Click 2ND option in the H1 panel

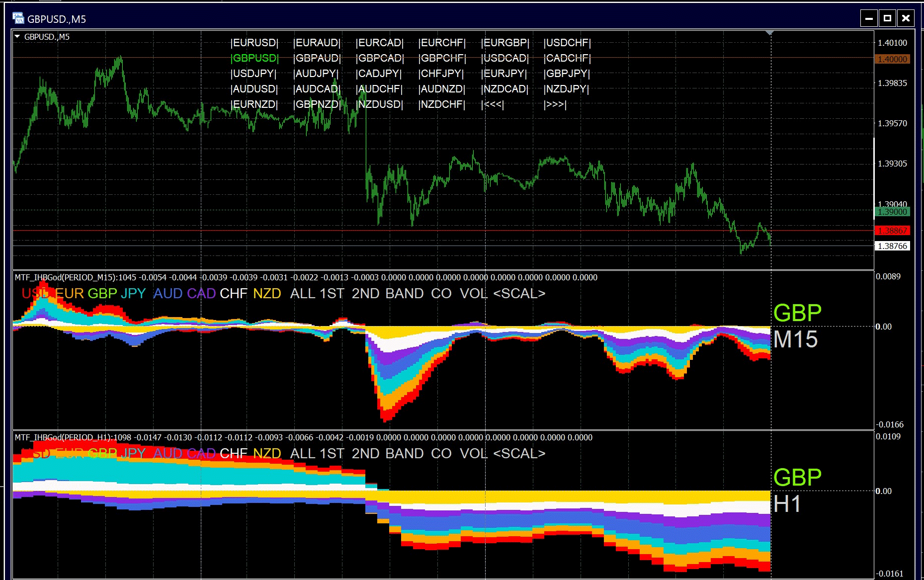[366, 454]
